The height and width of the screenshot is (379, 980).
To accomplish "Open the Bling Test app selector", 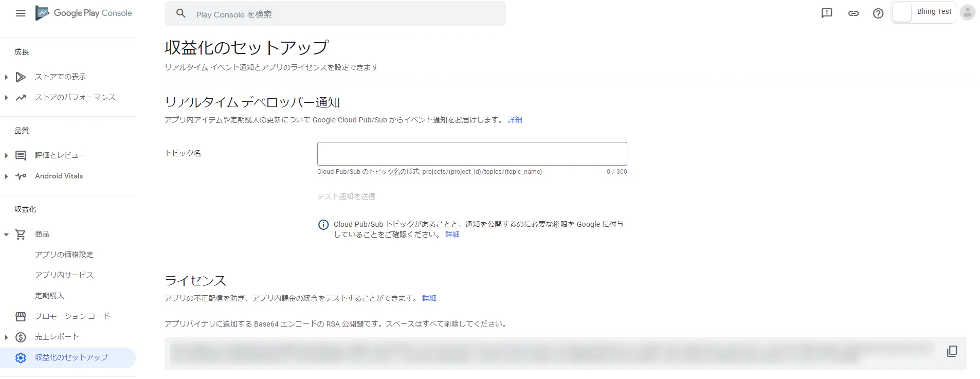I will click(923, 12).
